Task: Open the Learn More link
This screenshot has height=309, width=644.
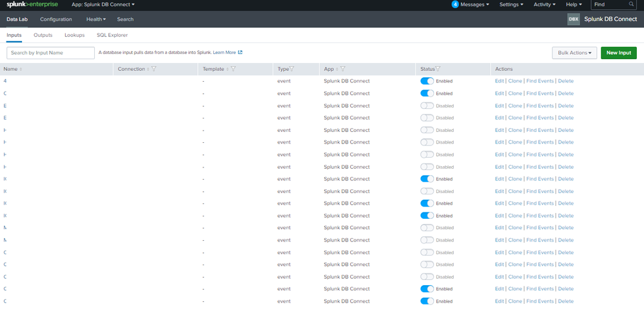Action: coord(224,53)
